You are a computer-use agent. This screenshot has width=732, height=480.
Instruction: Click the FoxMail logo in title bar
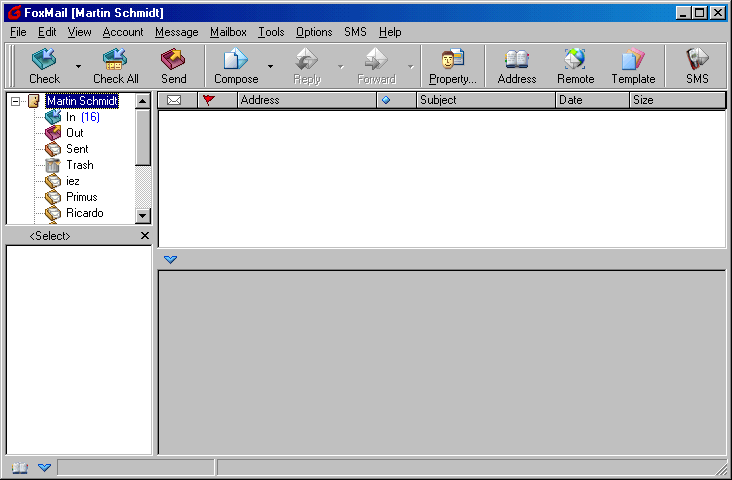14,13
